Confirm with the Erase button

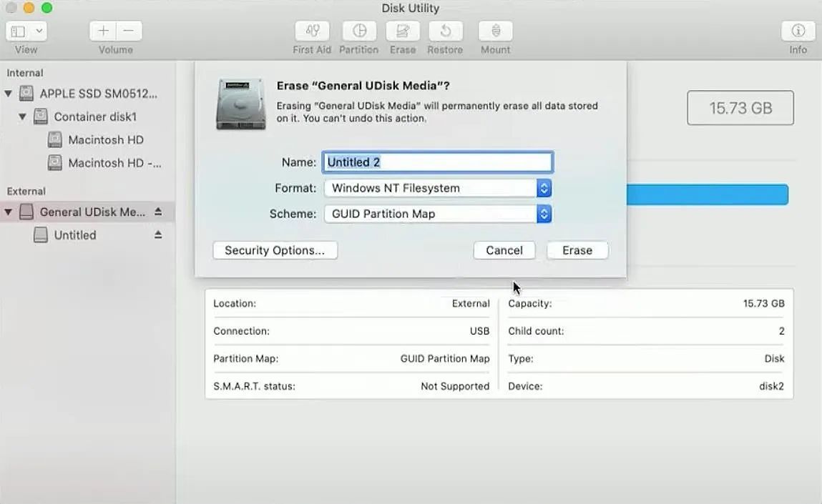(577, 250)
